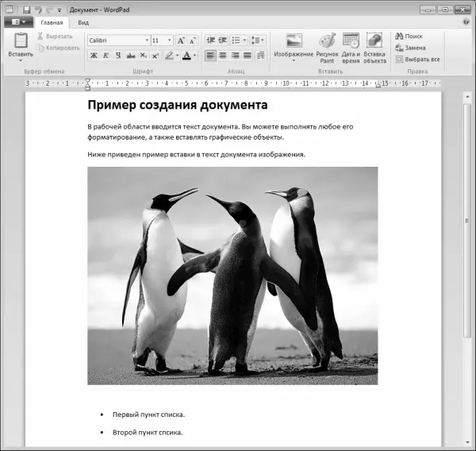Open the bullet list style dropdown arrow
Image resolution: width=476 pixels, height=451 pixels.
click(x=244, y=40)
